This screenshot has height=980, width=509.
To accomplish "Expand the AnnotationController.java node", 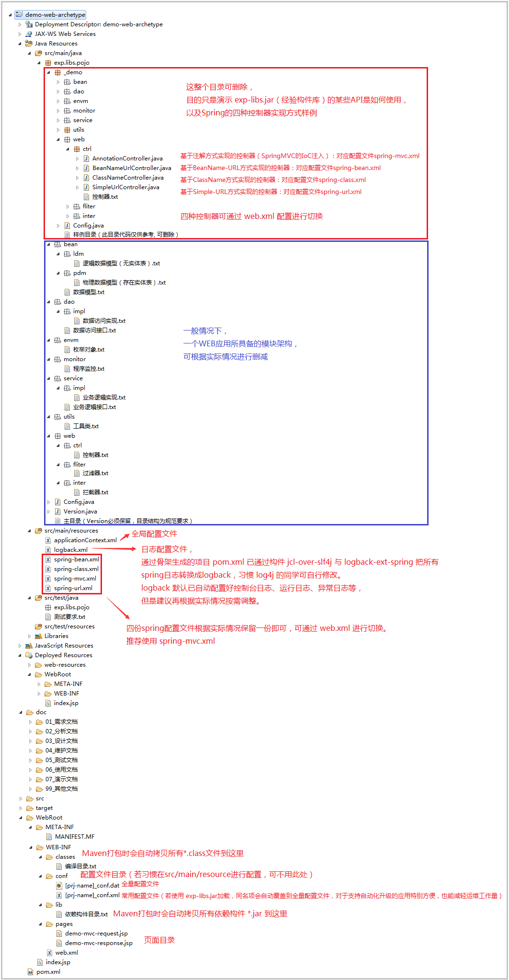I will 77,159.
